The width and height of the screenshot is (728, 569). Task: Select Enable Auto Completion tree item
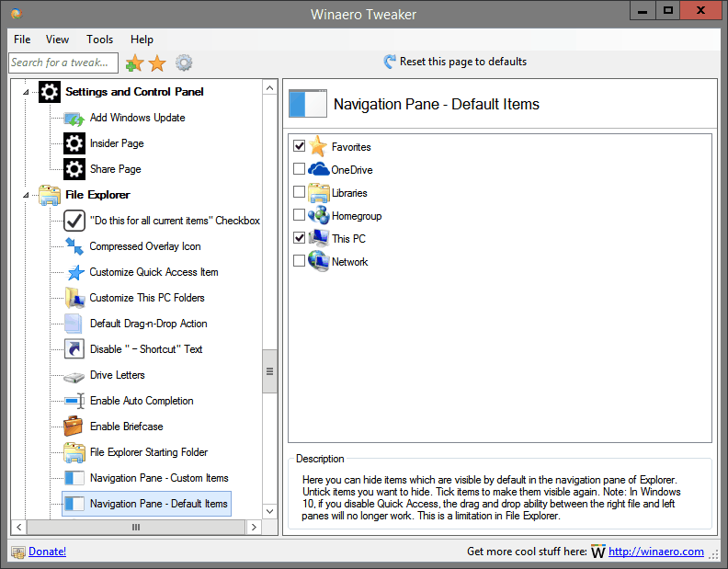coord(142,401)
